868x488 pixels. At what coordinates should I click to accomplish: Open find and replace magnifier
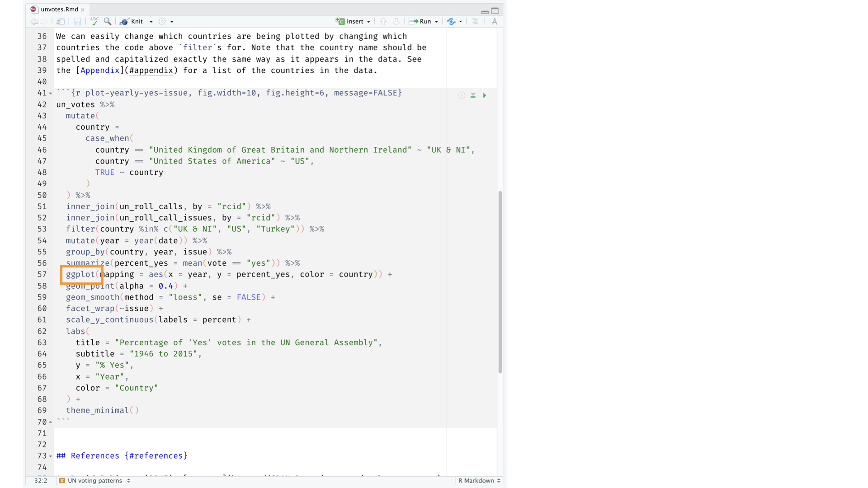[108, 21]
